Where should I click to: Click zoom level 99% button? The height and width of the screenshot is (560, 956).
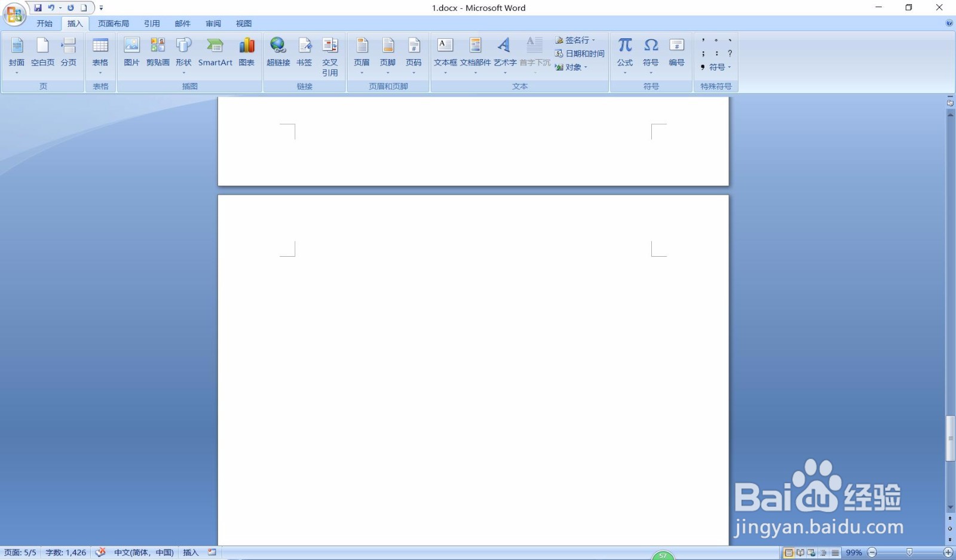point(854,553)
